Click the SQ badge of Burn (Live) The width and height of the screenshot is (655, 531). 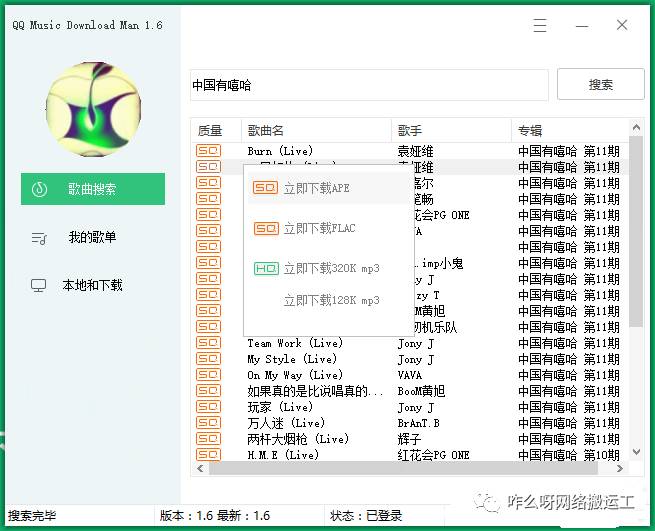point(208,151)
